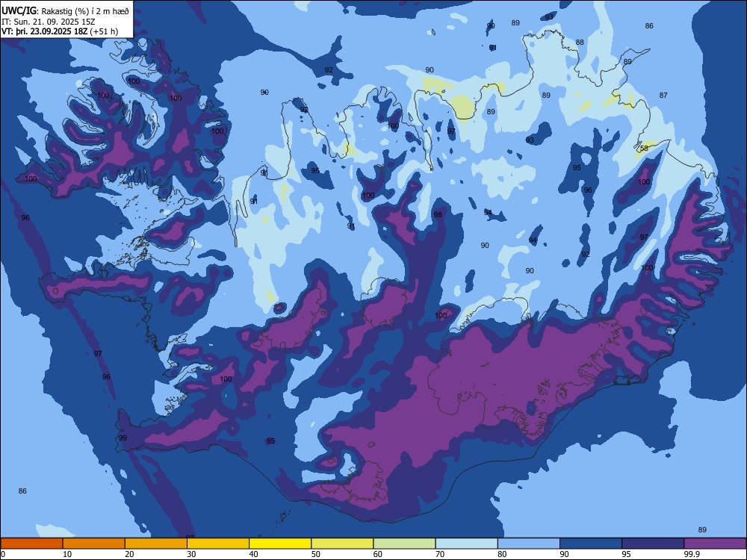Select the 30–40 golden legend swatch

[217, 544]
